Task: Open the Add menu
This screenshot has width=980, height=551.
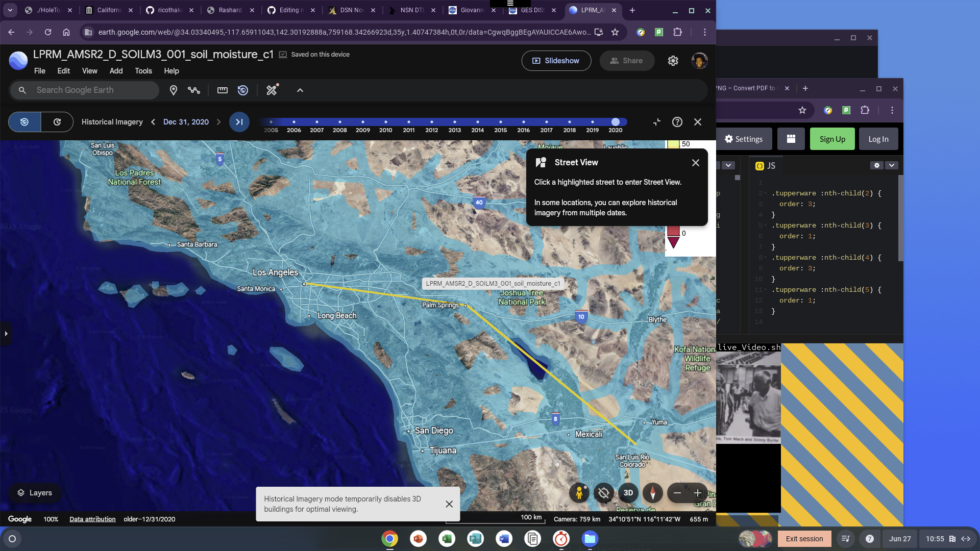Action: coord(116,71)
